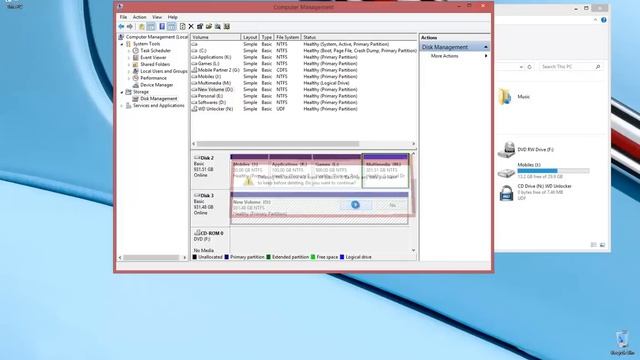Click the Up One Level folder icon
Viewport: 640px width, 360px height.
tap(142, 27)
